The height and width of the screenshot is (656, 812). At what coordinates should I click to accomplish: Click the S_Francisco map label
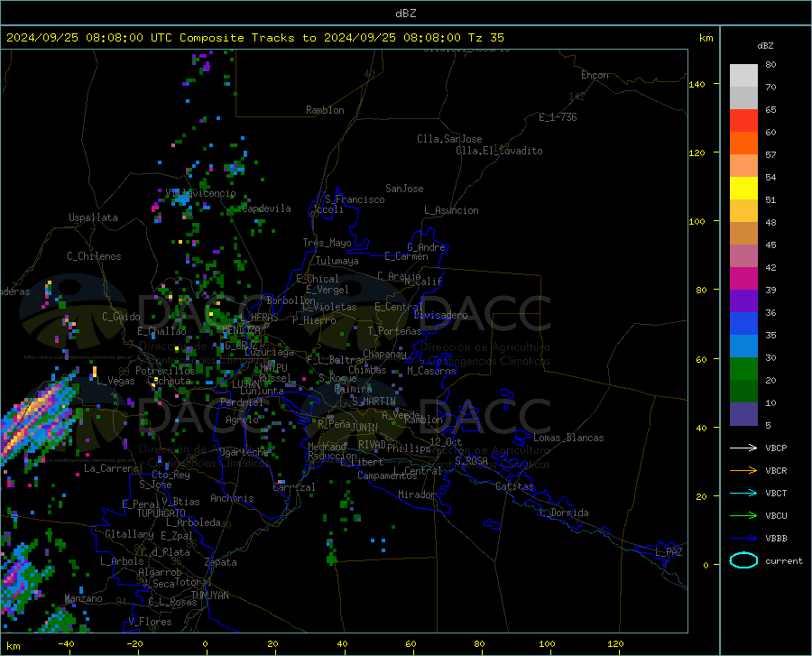(355, 199)
